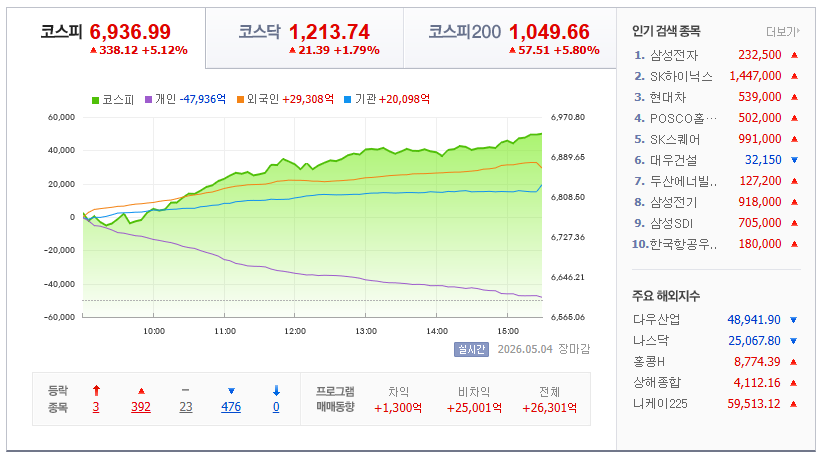
Task: Select 한국항공우.. stock entry
Action: [683, 244]
